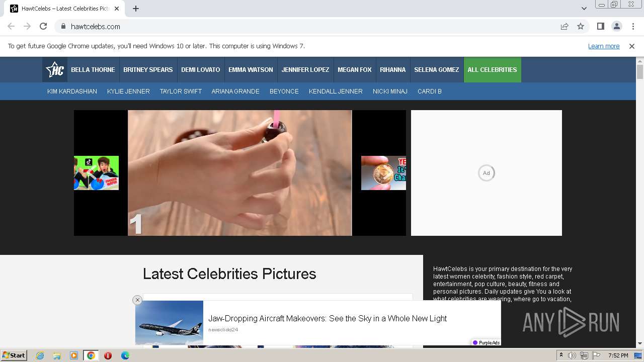Viewport: 644px width, 362px height.
Task: Toggle the browser side panel
Action: (x=600, y=27)
